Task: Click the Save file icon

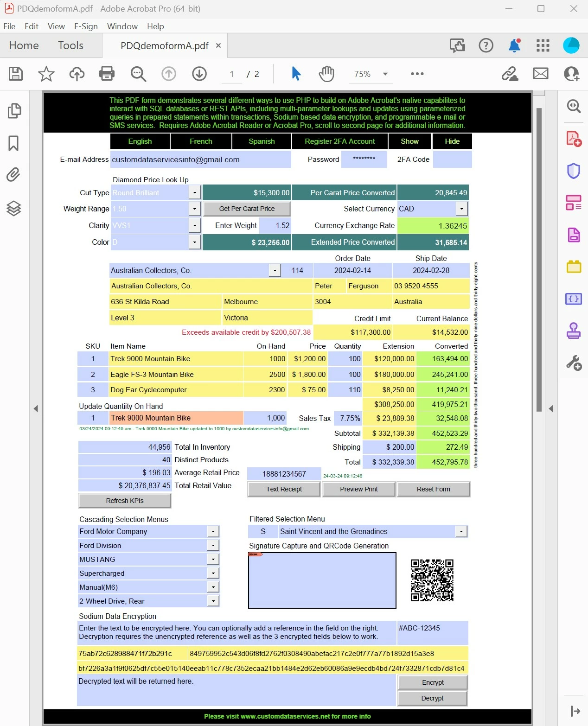Action: pos(16,74)
